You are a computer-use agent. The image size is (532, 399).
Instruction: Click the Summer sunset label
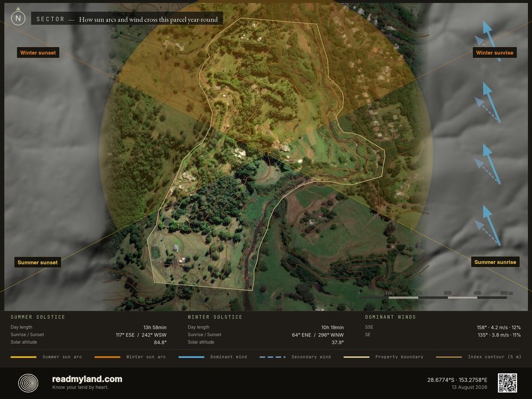pyautogui.click(x=38, y=262)
